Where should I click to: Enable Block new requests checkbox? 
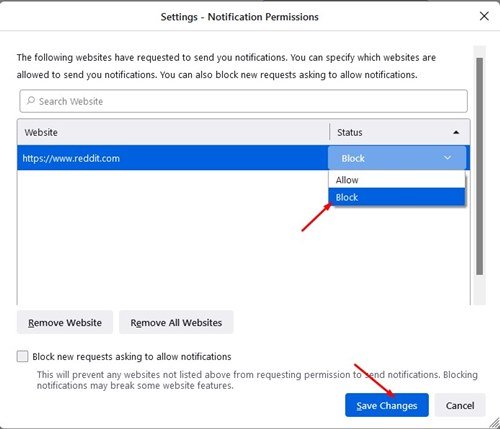click(22, 356)
